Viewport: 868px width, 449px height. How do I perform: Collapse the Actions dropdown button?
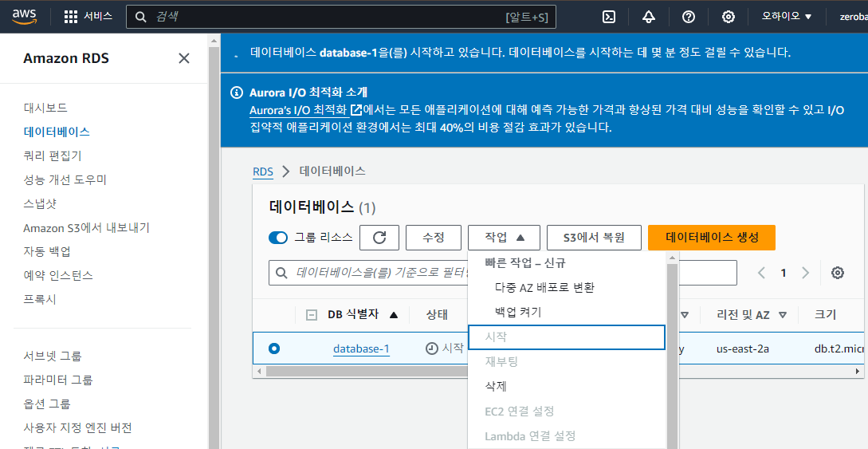click(505, 238)
